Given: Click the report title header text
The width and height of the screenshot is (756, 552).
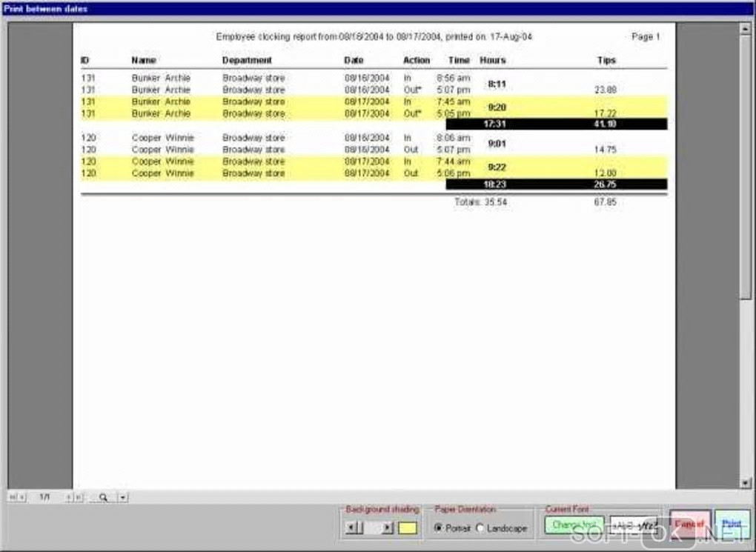Looking at the screenshot, I should click(x=374, y=36).
